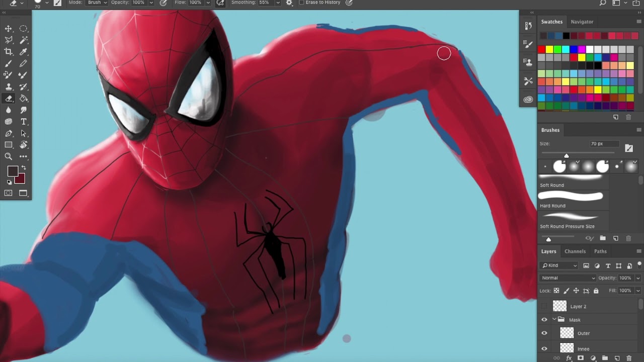Enable the Erase to History checkbox
This screenshot has width=644, height=362.
301,3
